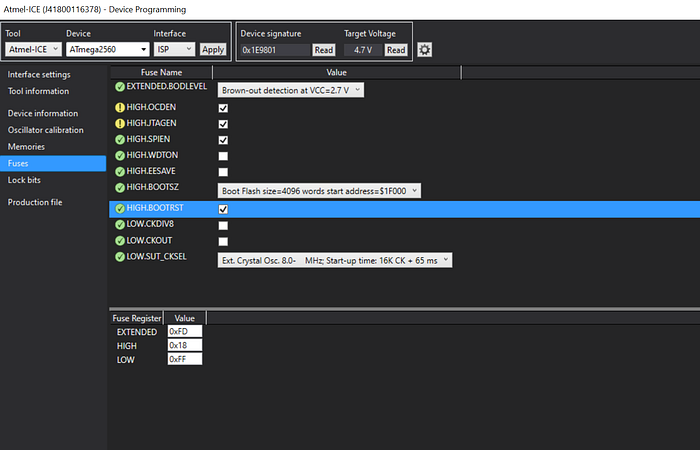Viewport: 700px width, 450px height.
Task: Open the settings gear icon
Action: [x=424, y=50]
